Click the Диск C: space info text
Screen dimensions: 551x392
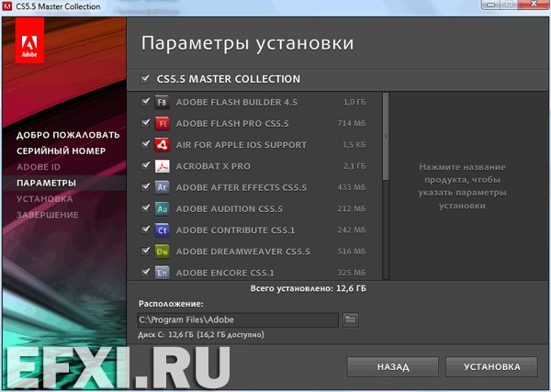click(x=200, y=335)
